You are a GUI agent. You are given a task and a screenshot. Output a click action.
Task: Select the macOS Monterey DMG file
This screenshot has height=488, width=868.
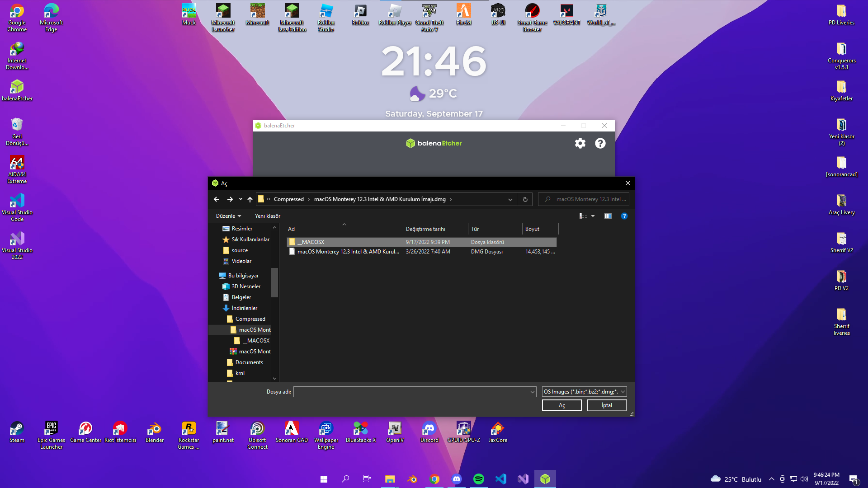348,252
